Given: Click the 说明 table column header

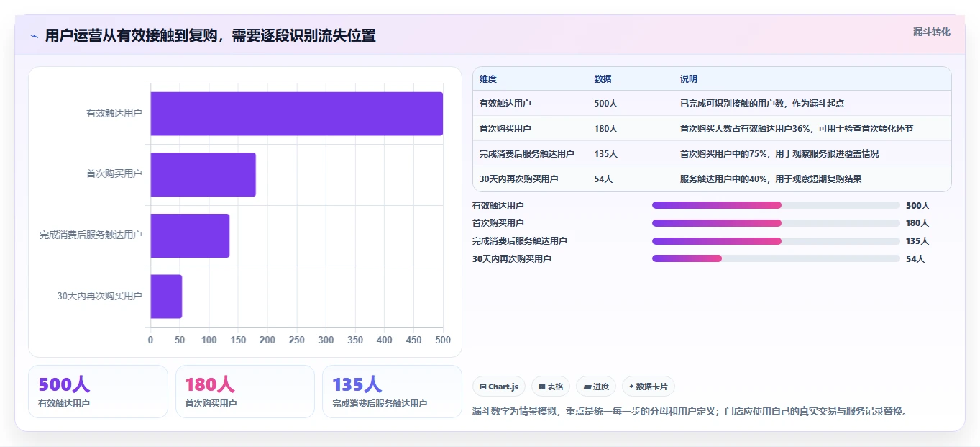Looking at the screenshot, I should click(689, 79).
